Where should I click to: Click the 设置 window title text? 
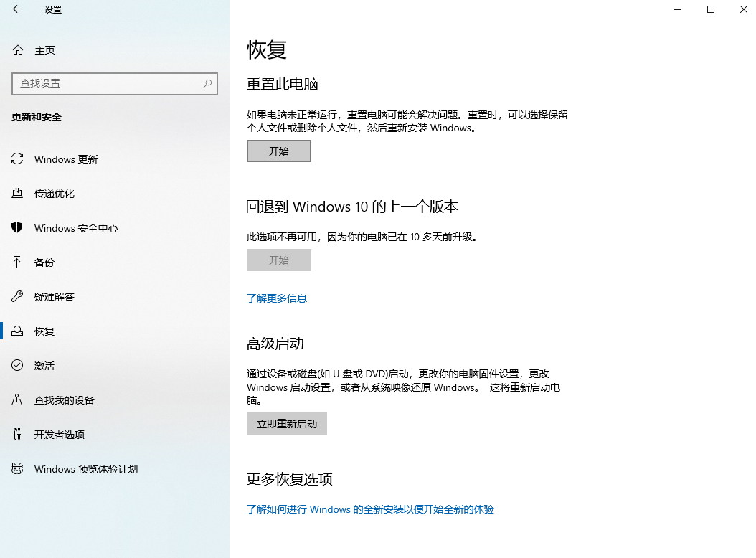53,9
